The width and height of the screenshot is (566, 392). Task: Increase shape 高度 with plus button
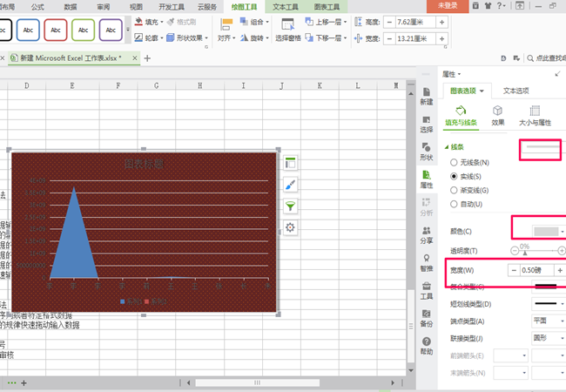pos(441,22)
